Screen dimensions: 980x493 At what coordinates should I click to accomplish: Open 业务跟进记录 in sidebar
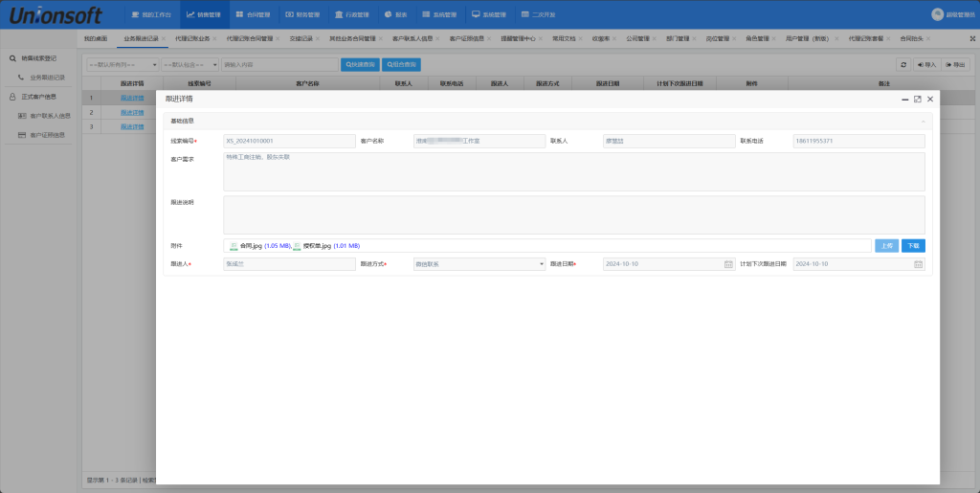point(48,78)
